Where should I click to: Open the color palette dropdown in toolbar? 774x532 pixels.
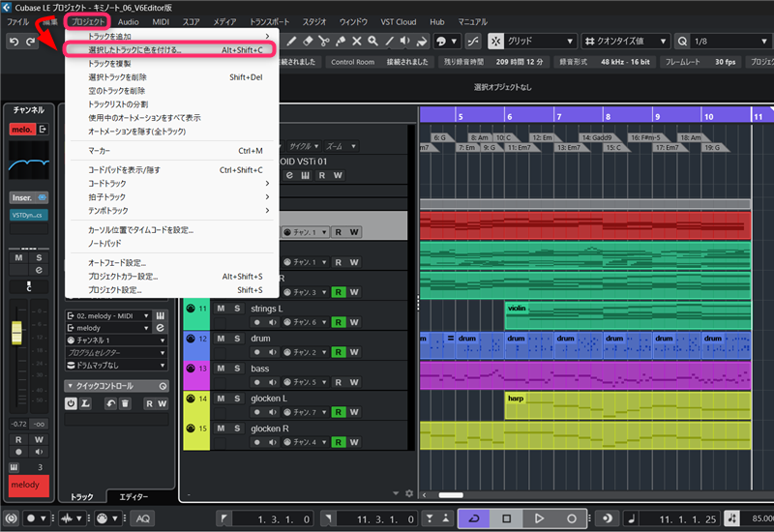[448, 42]
